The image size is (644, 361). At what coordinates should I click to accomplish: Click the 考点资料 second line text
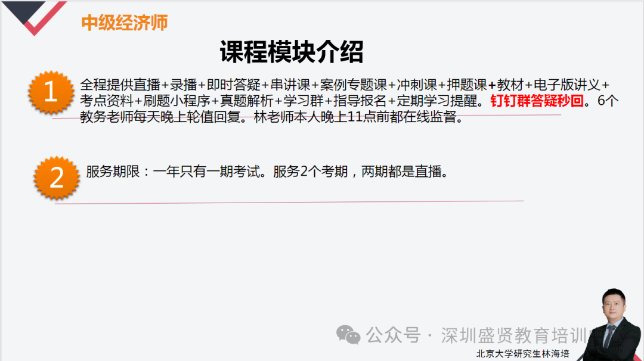tap(349, 101)
